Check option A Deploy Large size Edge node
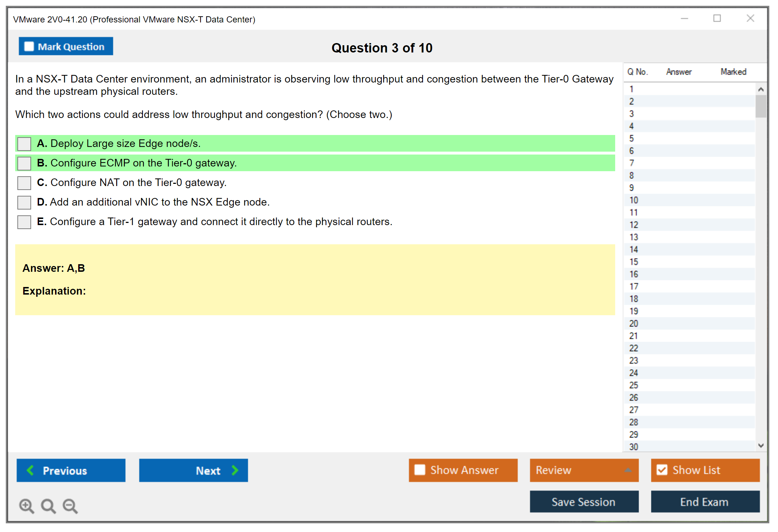778x532 pixels. [24, 144]
